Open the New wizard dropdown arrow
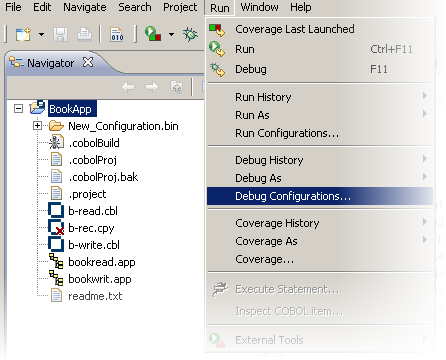This screenshot has height=360, width=446. [x=41, y=34]
